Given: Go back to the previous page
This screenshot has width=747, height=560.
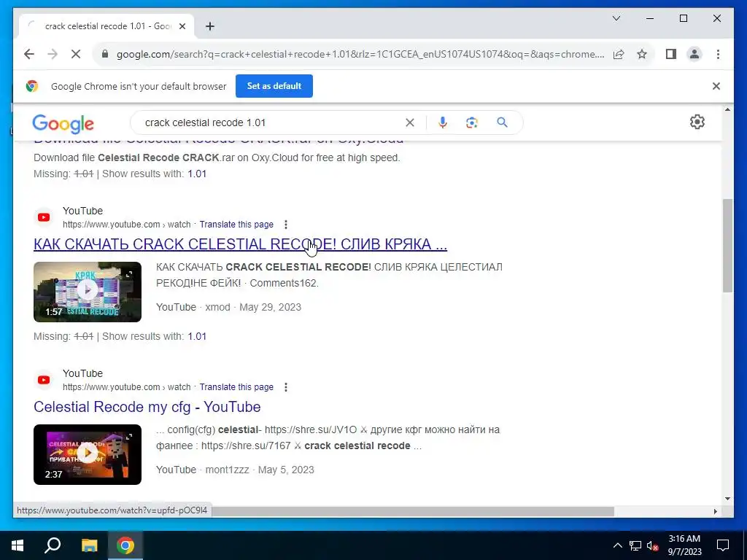Looking at the screenshot, I should pos(29,54).
